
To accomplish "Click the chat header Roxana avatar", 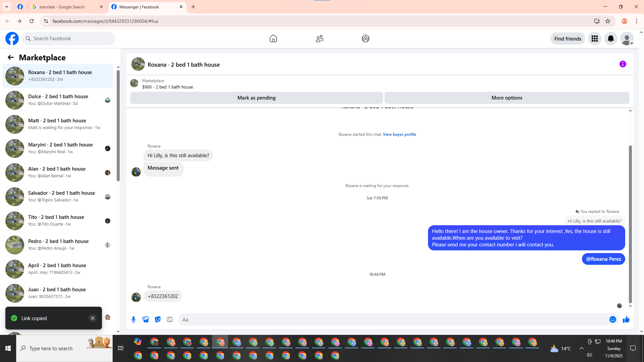I will point(138,64).
